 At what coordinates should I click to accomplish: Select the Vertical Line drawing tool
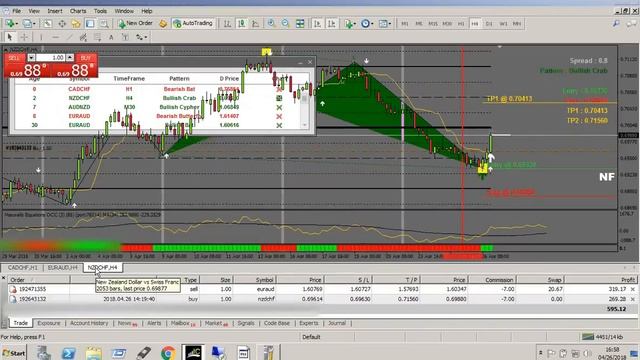pyautogui.click(x=41, y=37)
